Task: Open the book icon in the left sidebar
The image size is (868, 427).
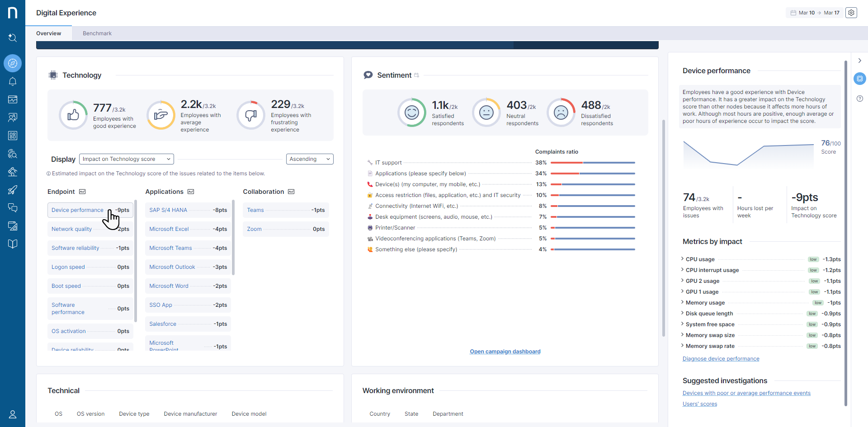Action: point(13,244)
